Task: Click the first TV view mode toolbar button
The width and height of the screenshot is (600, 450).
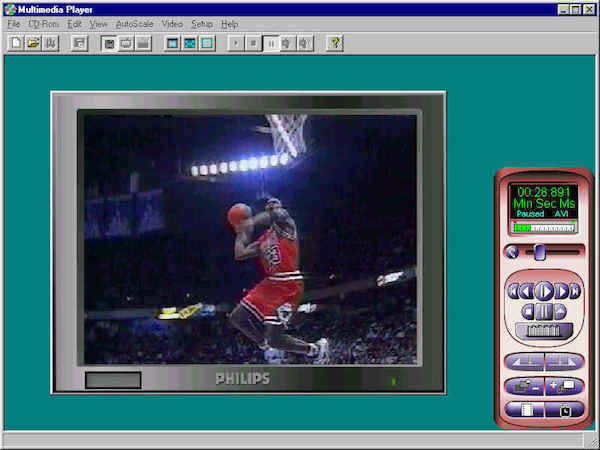Action: (109, 43)
